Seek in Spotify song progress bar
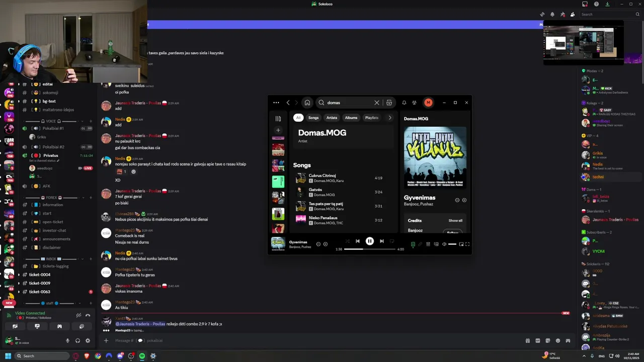644x362 pixels. (x=370, y=249)
